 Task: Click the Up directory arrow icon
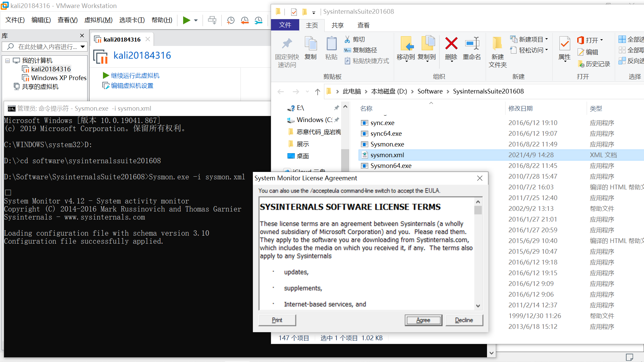coord(318,92)
